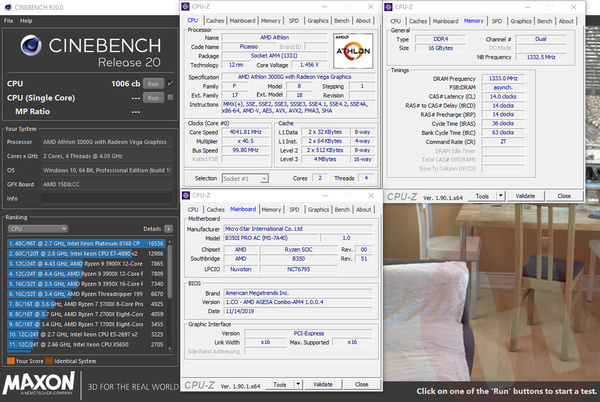
Task: Open the File menu in Cinebench
Action: tap(8, 21)
